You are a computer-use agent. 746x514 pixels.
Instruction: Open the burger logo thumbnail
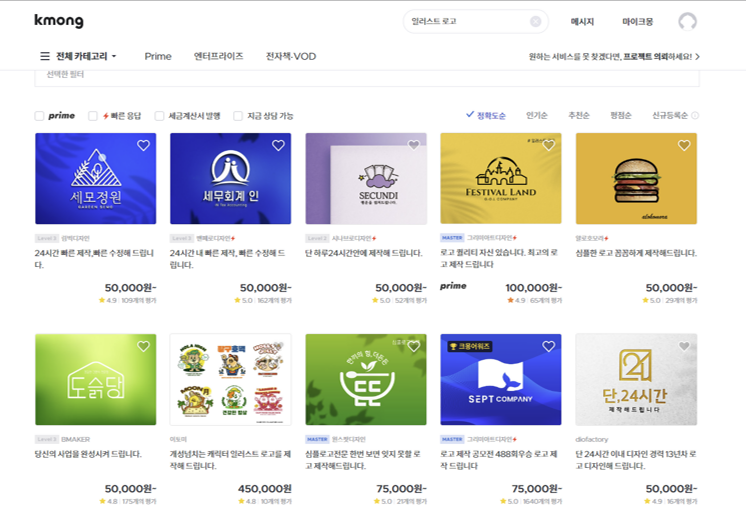click(x=636, y=178)
